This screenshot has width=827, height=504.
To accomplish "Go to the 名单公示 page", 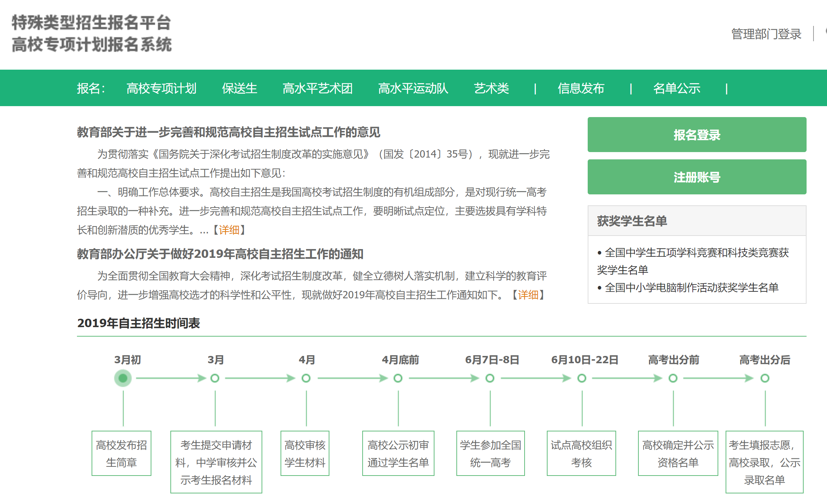I will coord(677,88).
